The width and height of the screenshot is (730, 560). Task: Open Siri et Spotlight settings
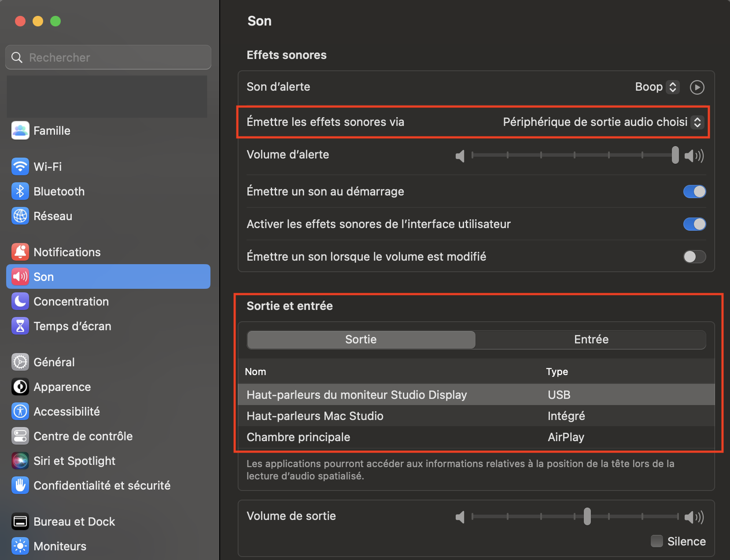(x=74, y=461)
